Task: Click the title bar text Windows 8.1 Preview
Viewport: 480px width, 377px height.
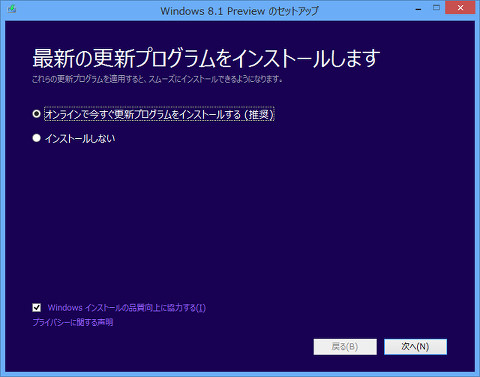Action: pyautogui.click(x=213, y=11)
